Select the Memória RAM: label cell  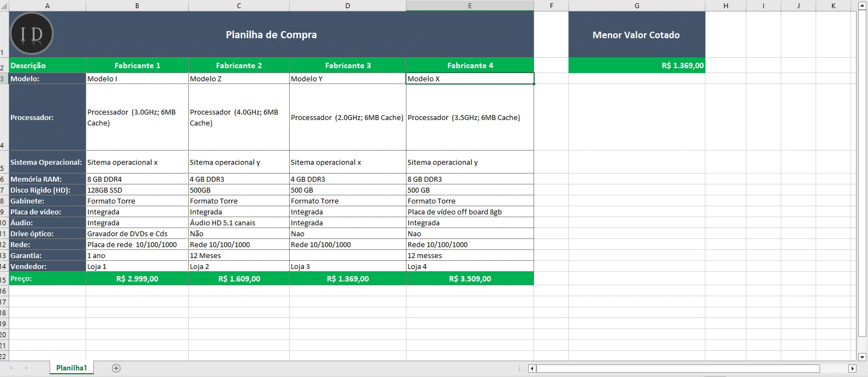(47, 179)
